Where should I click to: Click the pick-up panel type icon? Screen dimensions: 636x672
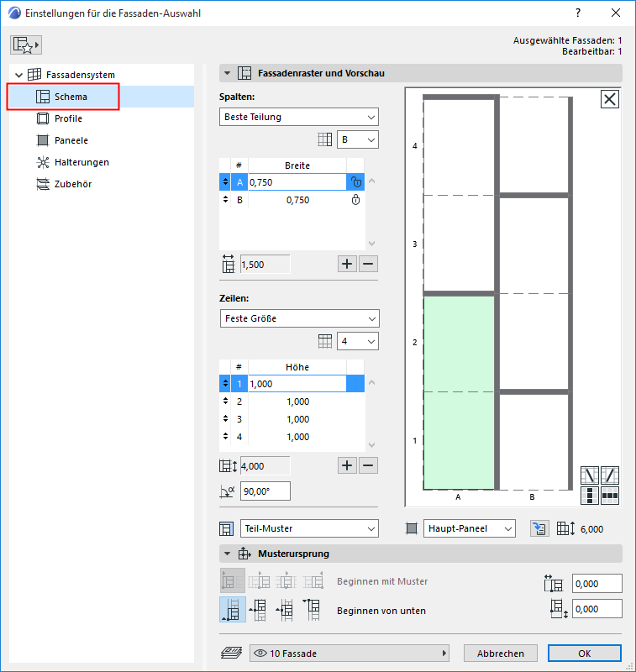click(539, 529)
